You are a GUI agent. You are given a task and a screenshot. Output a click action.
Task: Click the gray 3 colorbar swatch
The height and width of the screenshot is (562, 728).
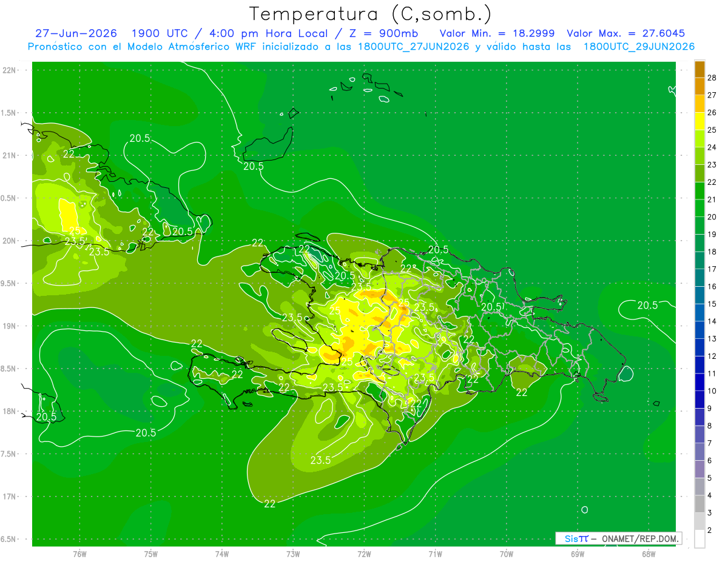click(699, 504)
